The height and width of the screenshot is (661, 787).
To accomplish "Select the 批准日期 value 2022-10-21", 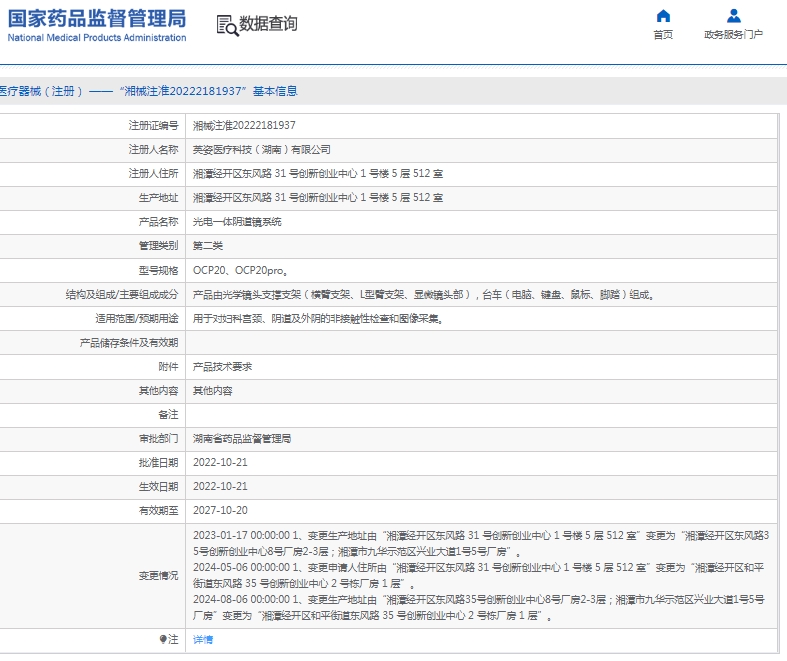I will 220,462.
